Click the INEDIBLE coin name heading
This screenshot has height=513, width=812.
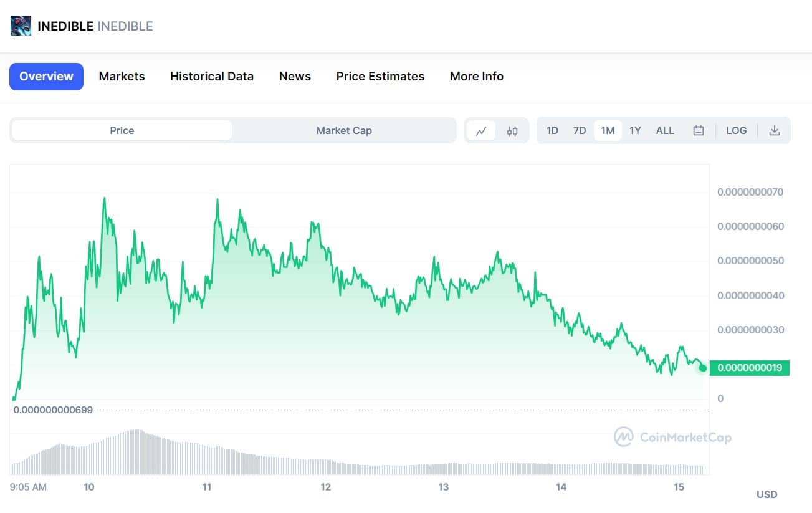pyautogui.click(x=65, y=26)
